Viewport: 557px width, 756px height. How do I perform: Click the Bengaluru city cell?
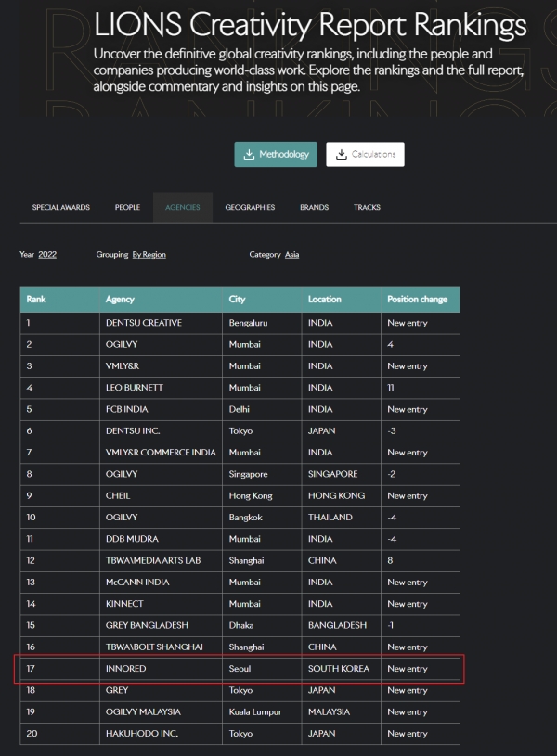(262, 323)
